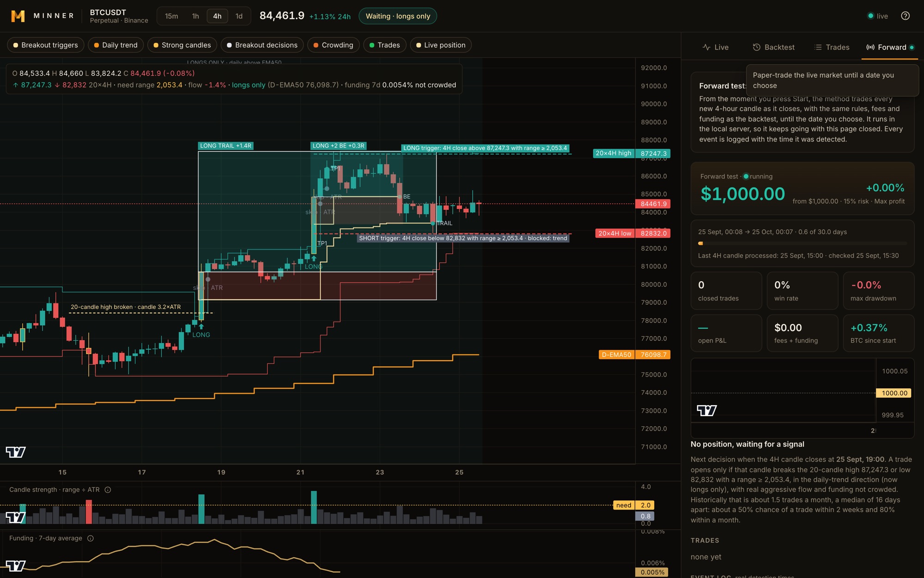Click the BTCUSDT symbol name
The image size is (924, 578).
[x=108, y=12]
